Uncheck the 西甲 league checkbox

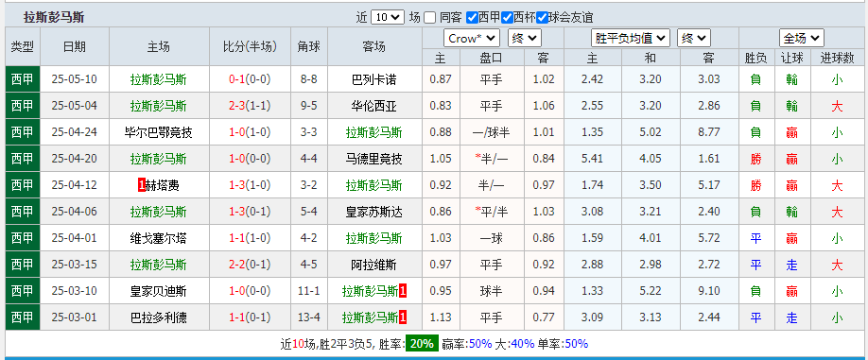pos(472,18)
